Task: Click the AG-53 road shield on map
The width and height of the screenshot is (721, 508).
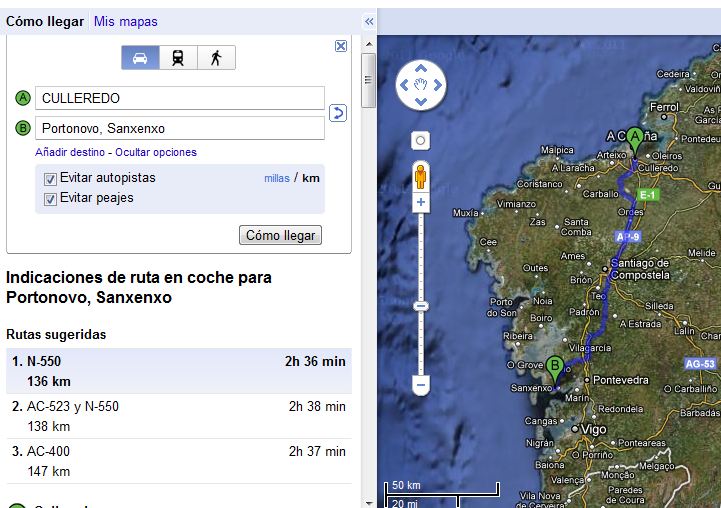Action: (699, 364)
